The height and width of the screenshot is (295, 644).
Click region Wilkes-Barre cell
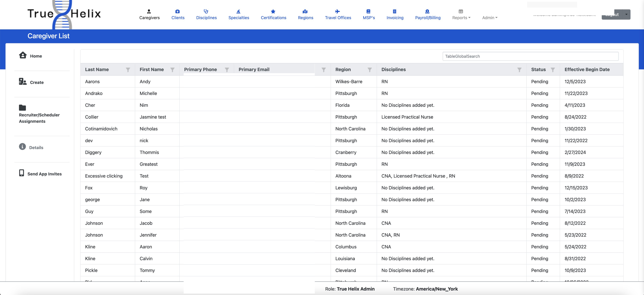pos(349,82)
